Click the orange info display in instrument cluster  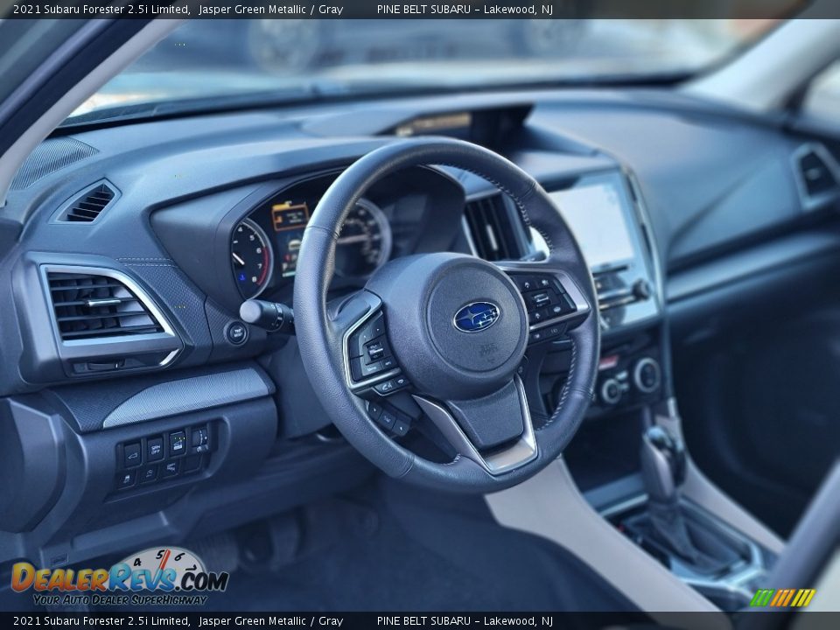pyautogui.click(x=290, y=216)
